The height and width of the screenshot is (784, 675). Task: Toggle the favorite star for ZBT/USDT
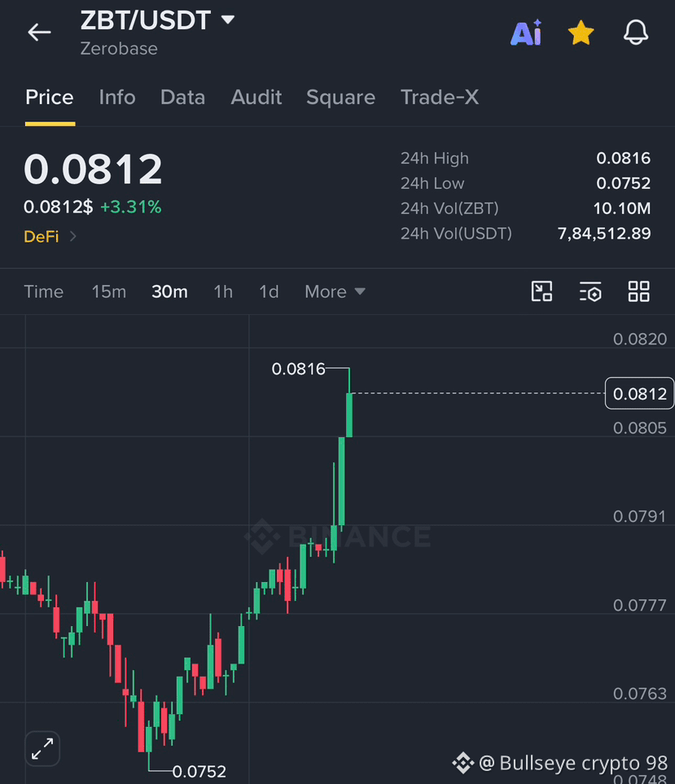(581, 33)
